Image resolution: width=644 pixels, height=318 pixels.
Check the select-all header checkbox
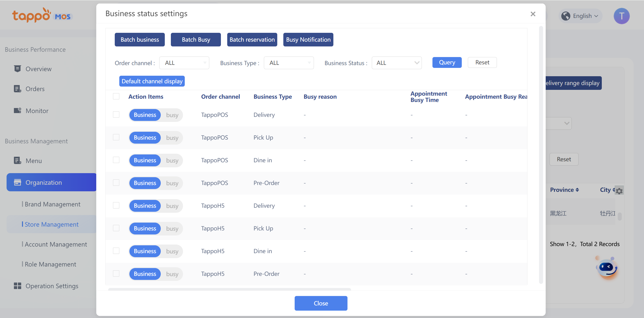point(116,96)
